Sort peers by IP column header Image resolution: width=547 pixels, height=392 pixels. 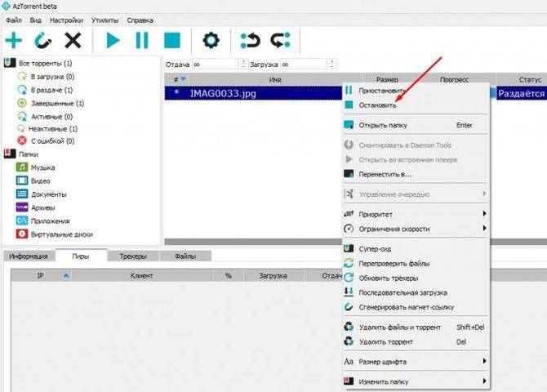point(41,275)
